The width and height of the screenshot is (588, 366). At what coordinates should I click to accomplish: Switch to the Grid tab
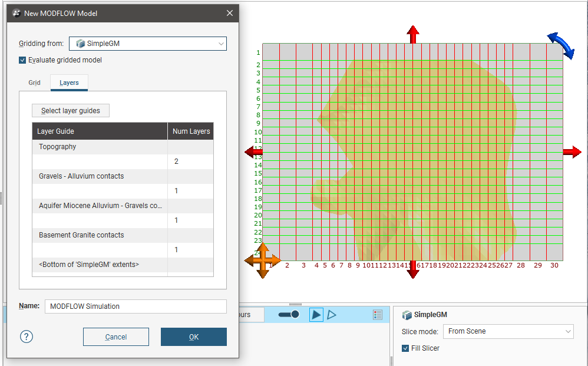[x=35, y=83]
